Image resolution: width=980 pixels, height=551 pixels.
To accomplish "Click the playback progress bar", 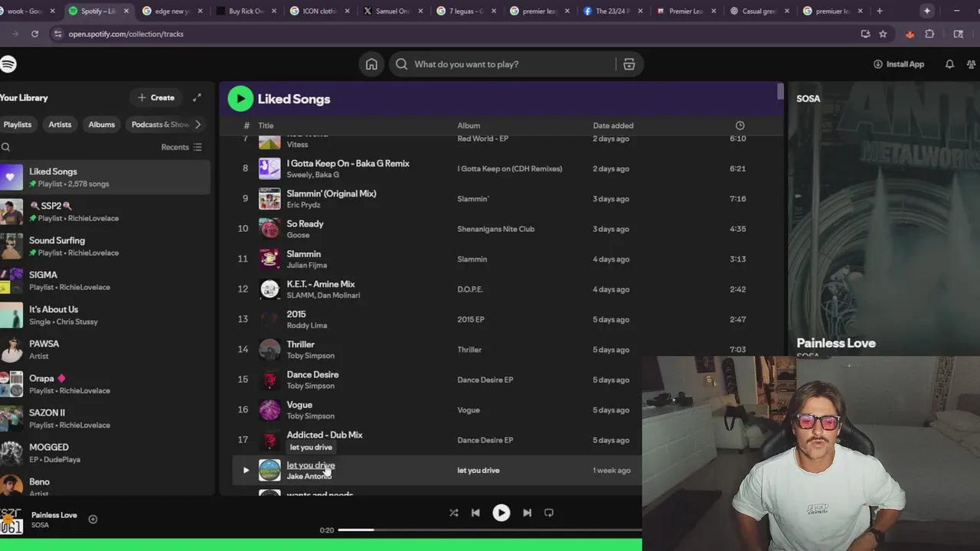I will [x=490, y=530].
